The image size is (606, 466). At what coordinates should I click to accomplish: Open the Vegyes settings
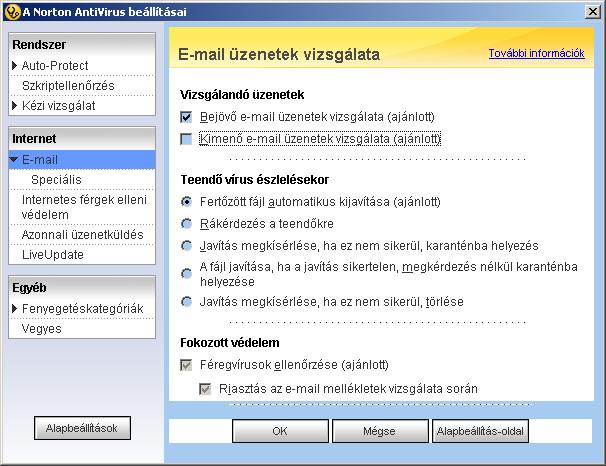tap(42, 329)
